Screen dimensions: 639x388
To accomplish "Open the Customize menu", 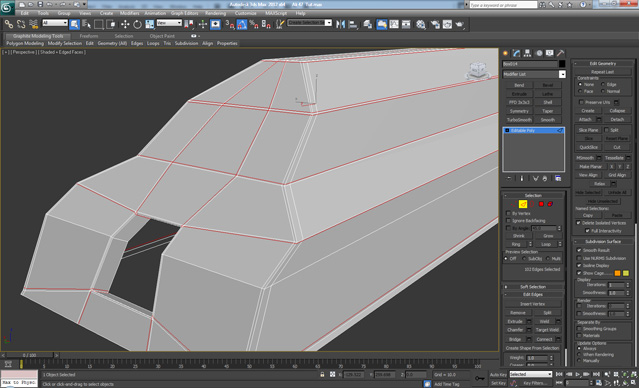I will [246, 13].
